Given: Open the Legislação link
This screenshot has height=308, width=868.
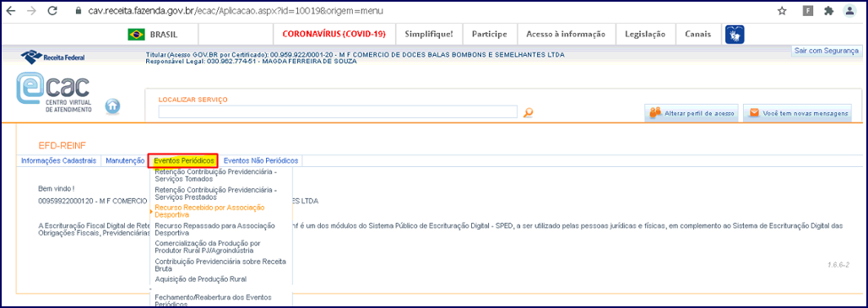Looking at the screenshot, I should click(x=645, y=34).
